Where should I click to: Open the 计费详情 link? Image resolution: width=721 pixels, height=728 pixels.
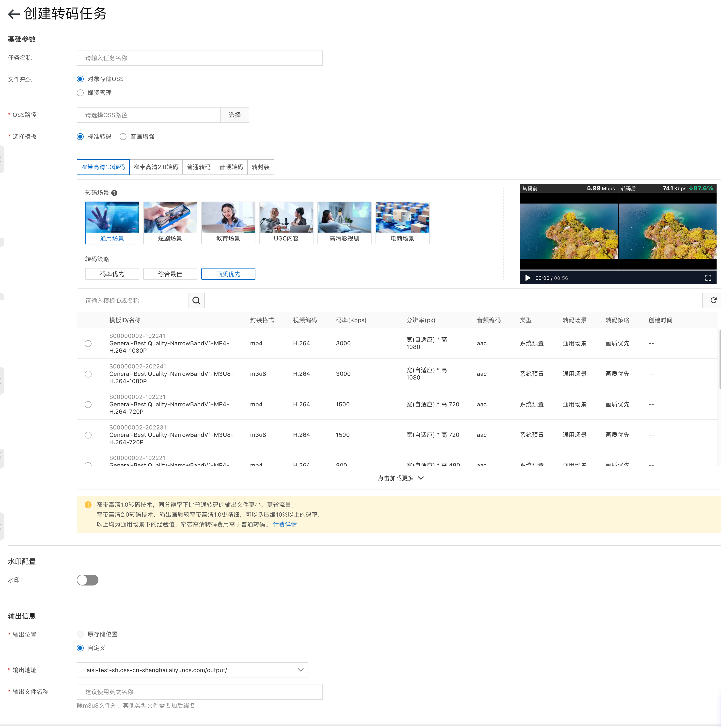pyautogui.click(x=284, y=524)
